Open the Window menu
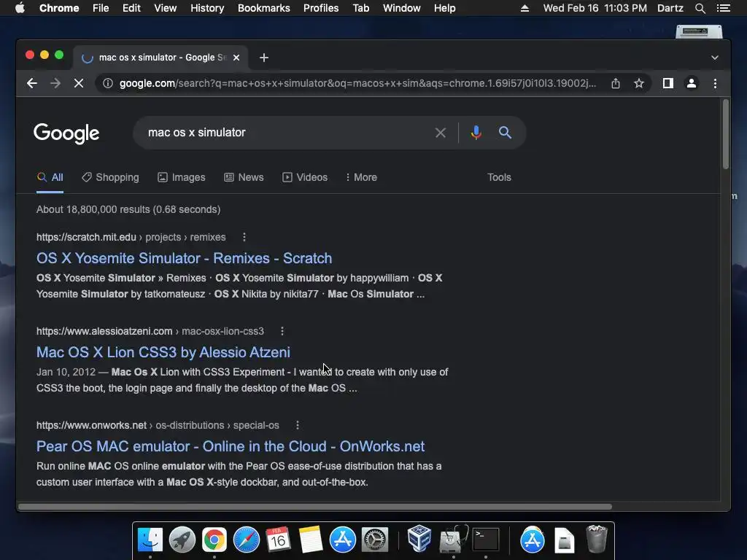This screenshot has width=747, height=560. 402,8
